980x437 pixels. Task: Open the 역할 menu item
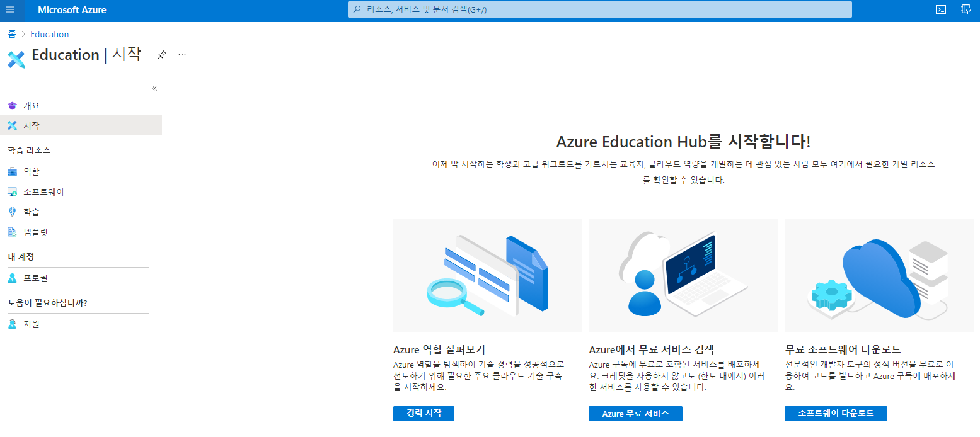pyautogui.click(x=81, y=172)
